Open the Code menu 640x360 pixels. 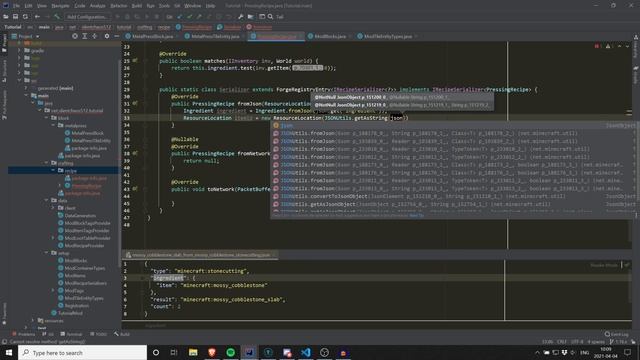[x=80, y=6]
